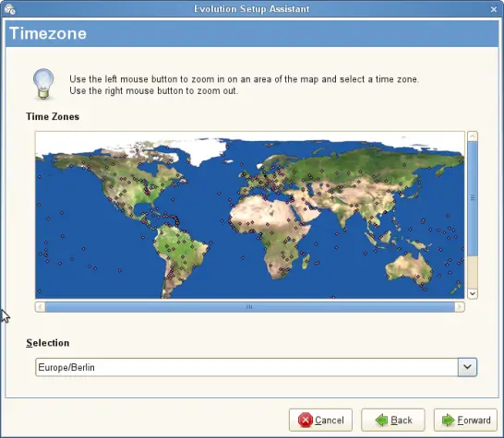Click the Selection label
The image size is (504, 438).
click(48, 343)
